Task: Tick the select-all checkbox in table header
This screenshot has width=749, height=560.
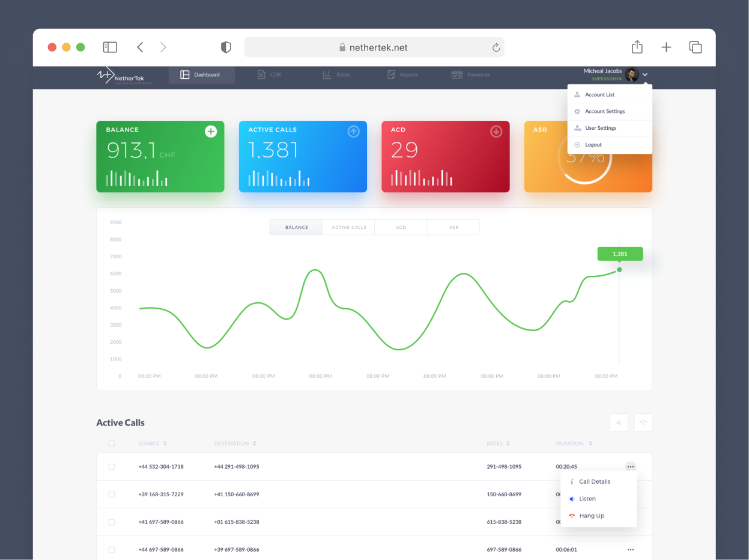Action: coord(112,443)
